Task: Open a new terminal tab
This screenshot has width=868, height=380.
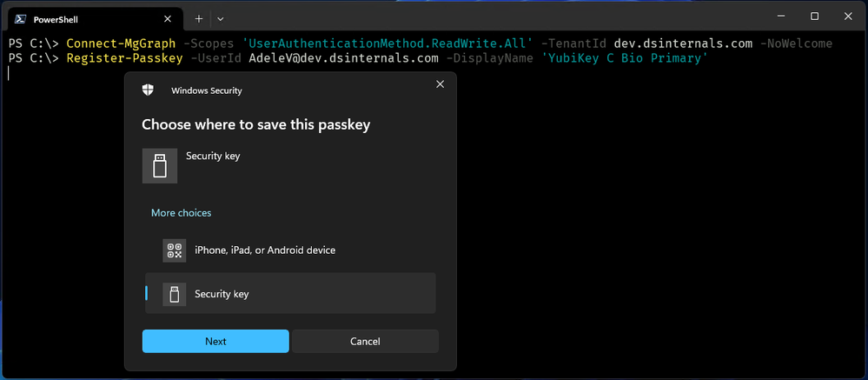Action: 199,19
